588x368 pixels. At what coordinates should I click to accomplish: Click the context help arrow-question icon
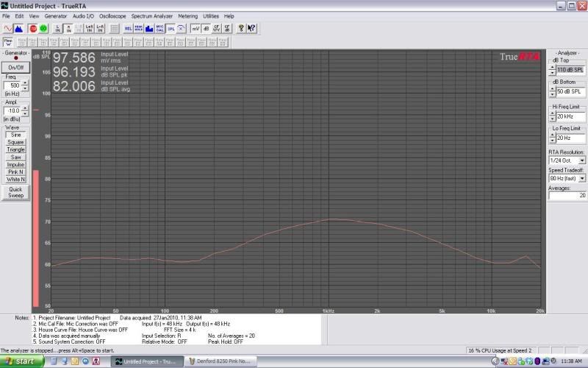[251, 29]
